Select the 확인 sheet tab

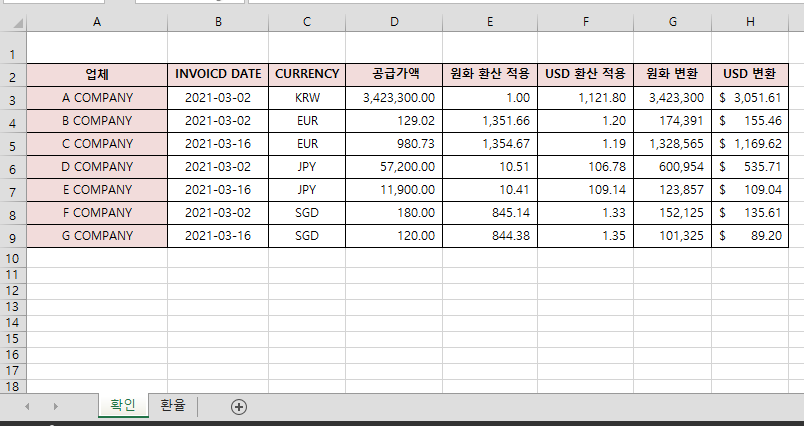(123, 405)
